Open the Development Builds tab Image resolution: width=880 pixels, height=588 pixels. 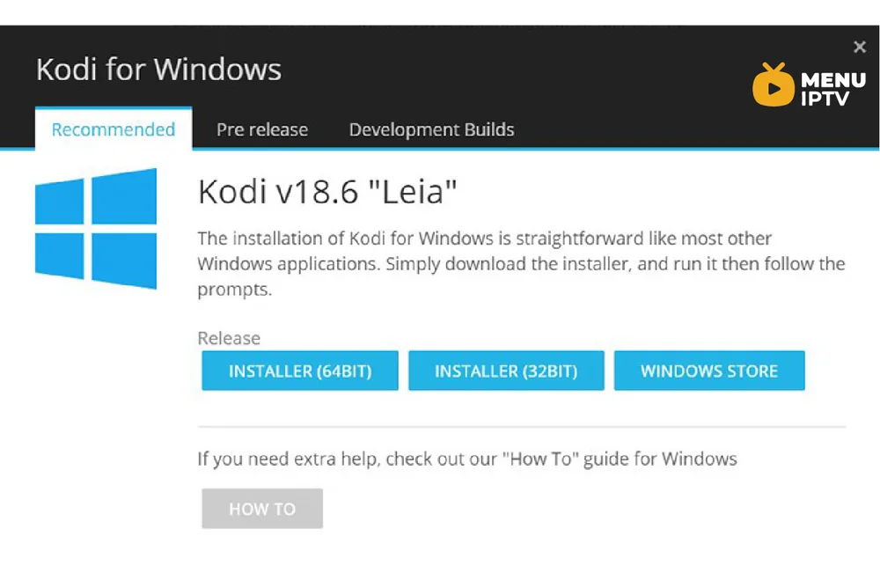(431, 129)
